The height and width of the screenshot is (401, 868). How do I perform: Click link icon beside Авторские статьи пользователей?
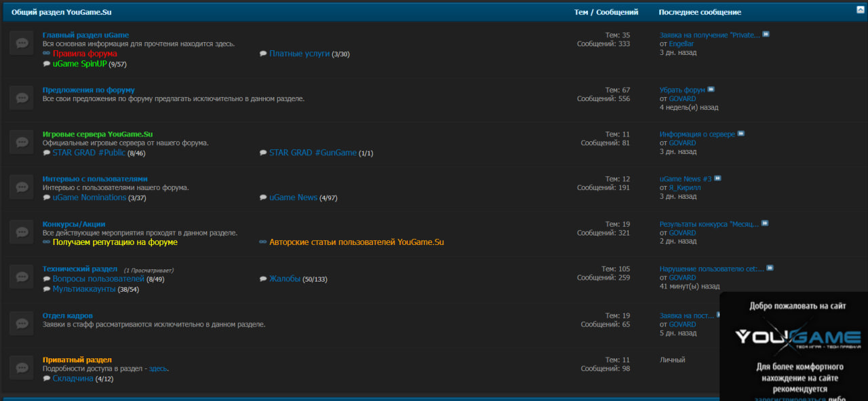coord(263,242)
